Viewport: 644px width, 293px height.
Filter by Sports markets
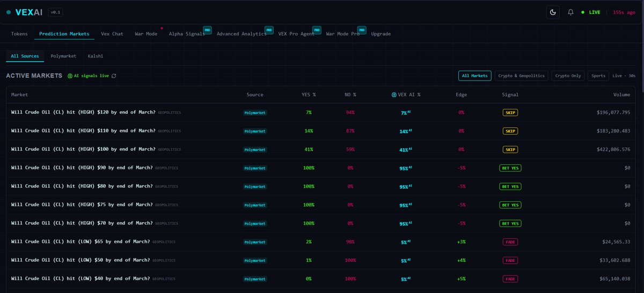598,76
